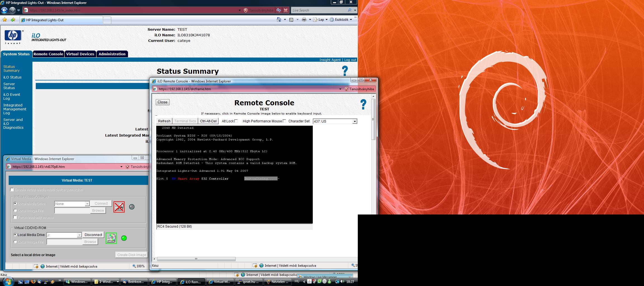Image resolution: width=644 pixels, height=286 pixels.
Task: Select the CD/DVD Local Media Drive radio button
Action: click(15, 235)
